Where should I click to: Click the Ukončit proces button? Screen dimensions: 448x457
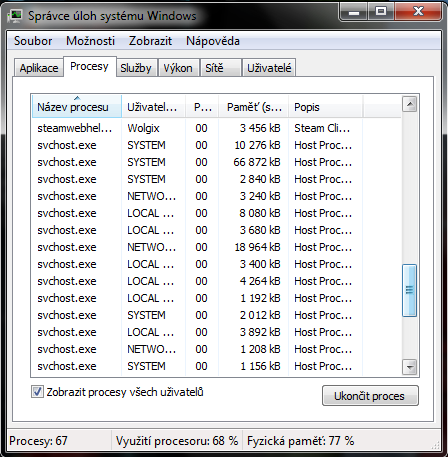[370, 396]
